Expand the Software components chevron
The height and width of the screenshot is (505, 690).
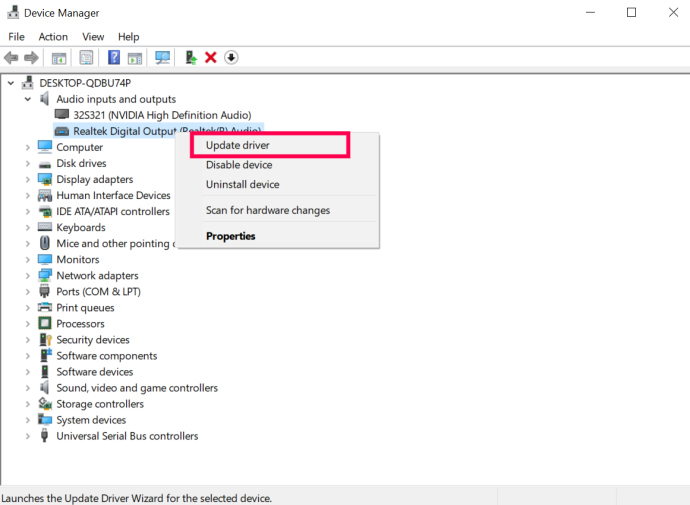[x=28, y=356]
